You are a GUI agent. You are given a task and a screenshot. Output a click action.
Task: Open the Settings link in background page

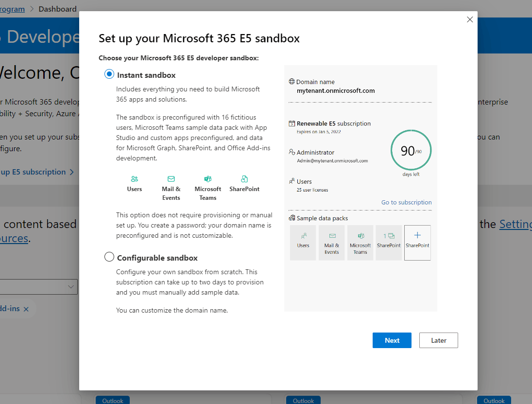pyautogui.click(x=515, y=224)
